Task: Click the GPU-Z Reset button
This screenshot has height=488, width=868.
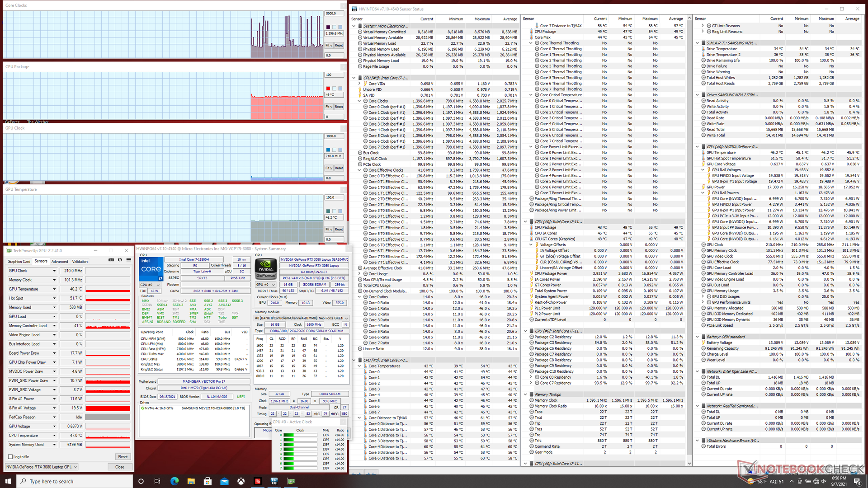Action: 123,457
